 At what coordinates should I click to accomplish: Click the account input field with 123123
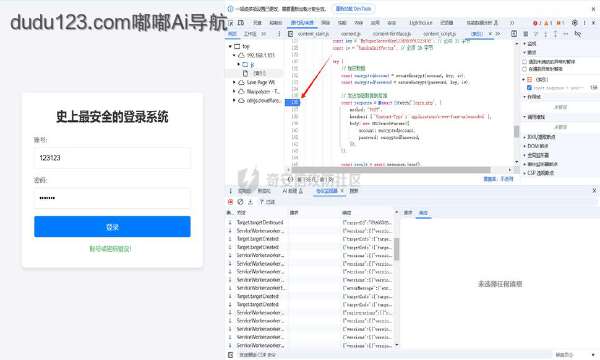(112, 158)
